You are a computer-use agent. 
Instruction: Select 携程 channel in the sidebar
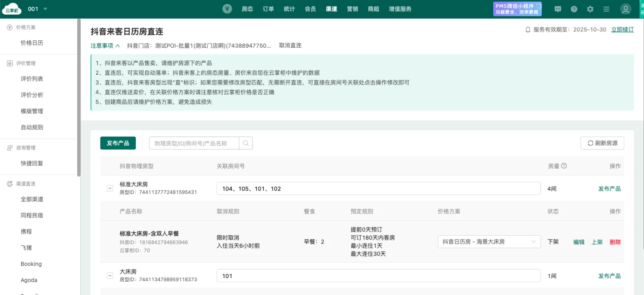26,231
